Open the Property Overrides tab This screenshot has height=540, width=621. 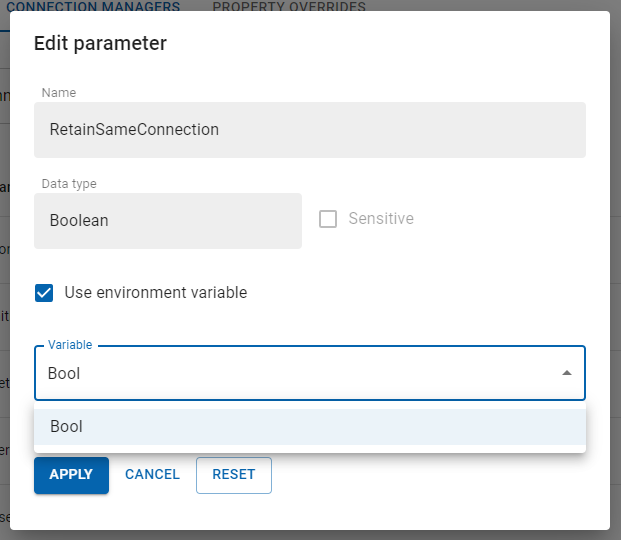[289, 7]
